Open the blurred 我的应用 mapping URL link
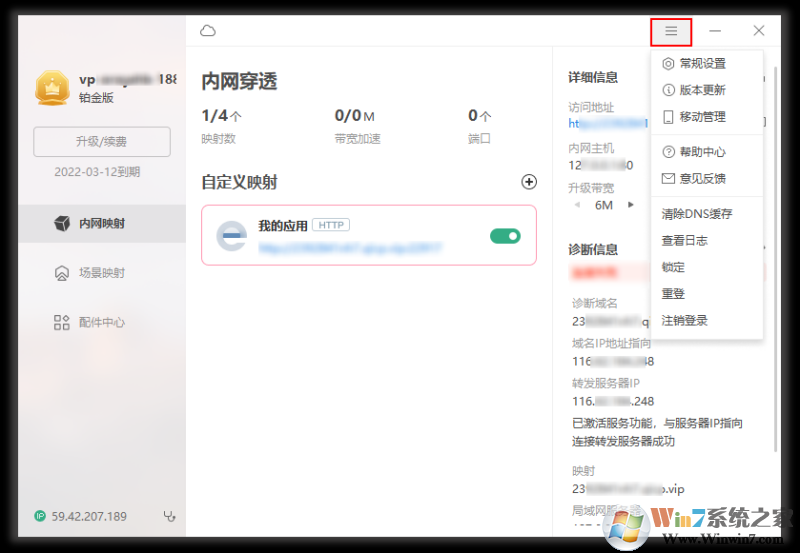The height and width of the screenshot is (553, 800). tap(350, 245)
